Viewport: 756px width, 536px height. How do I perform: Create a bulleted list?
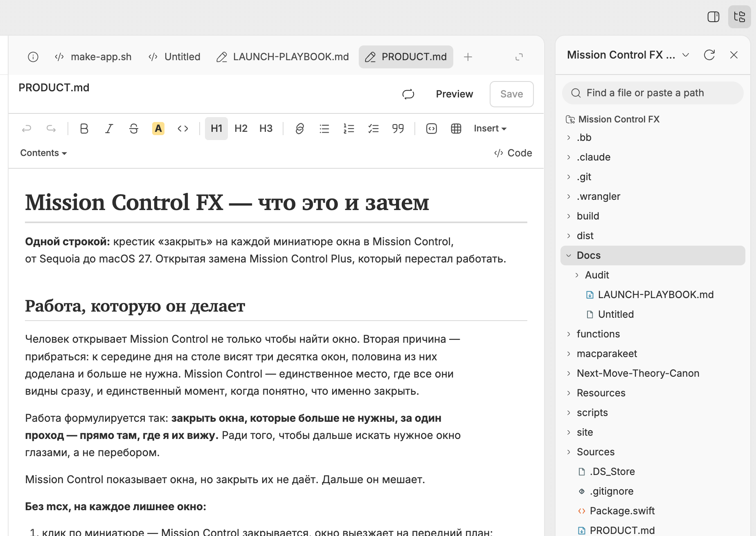(324, 129)
